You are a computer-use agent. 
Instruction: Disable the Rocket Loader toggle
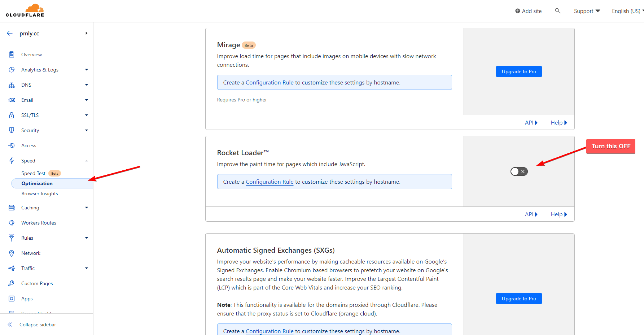519,171
